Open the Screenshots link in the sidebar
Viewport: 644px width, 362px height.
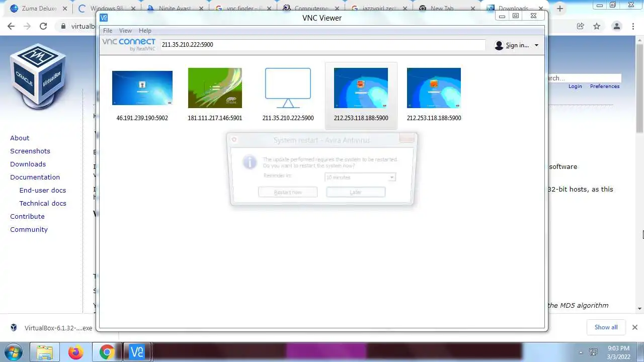coord(30,151)
